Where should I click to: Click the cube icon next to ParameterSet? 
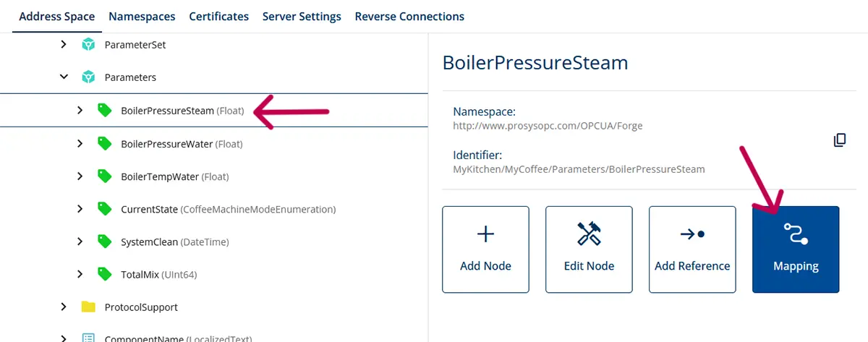click(88, 45)
